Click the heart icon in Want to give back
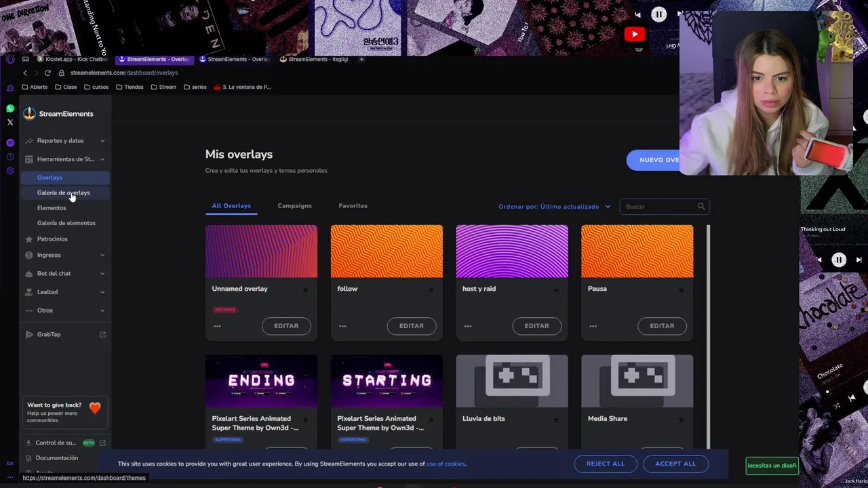The image size is (868, 488). 95,407
